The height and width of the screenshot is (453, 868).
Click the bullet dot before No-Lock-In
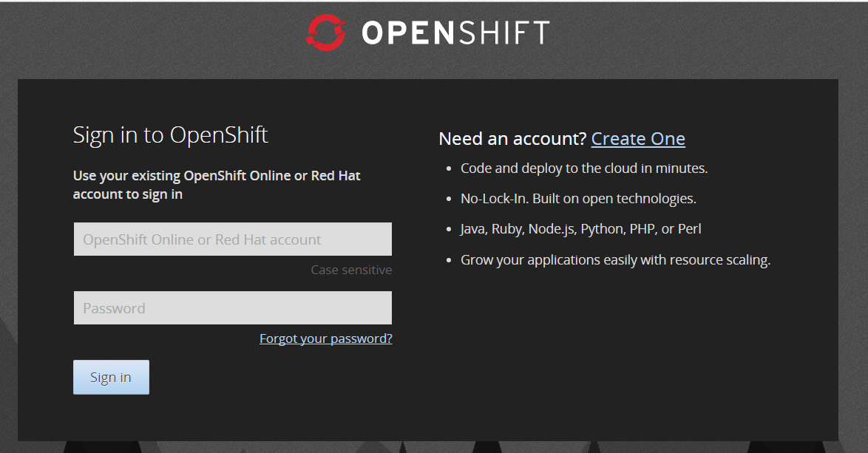point(449,200)
